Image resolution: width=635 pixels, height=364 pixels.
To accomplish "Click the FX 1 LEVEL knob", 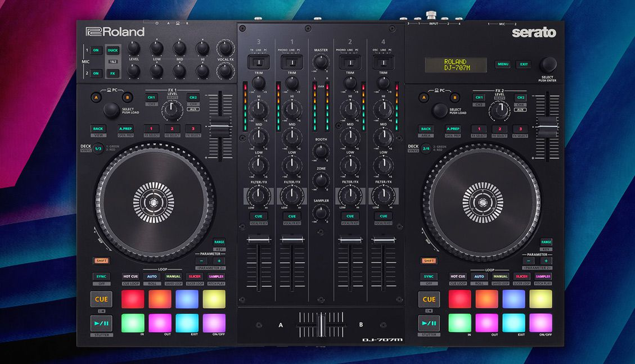I will 172,110.
